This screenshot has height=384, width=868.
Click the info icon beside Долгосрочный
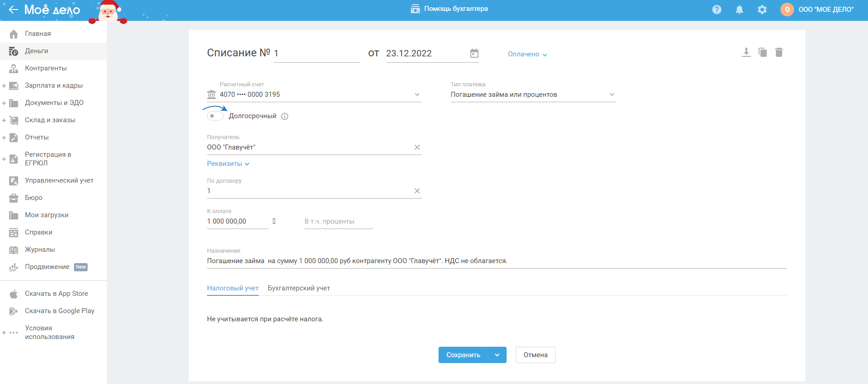pyautogui.click(x=285, y=116)
